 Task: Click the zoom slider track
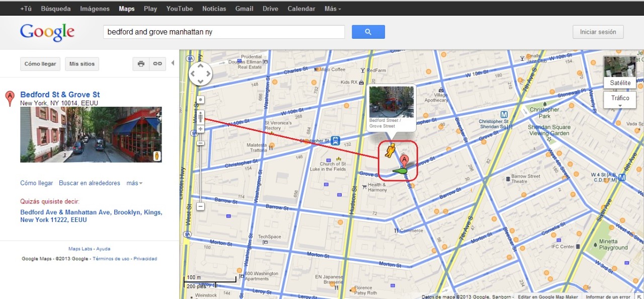pyautogui.click(x=201, y=171)
